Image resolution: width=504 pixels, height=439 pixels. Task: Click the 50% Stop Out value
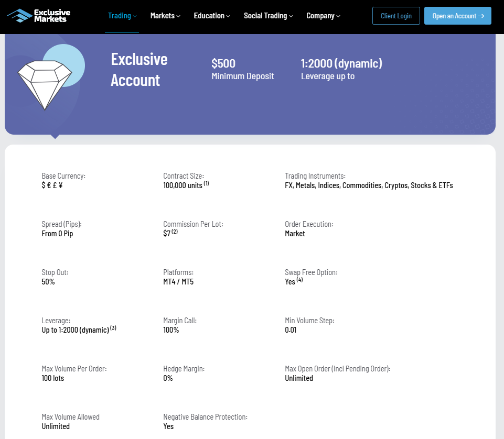pyautogui.click(x=48, y=282)
